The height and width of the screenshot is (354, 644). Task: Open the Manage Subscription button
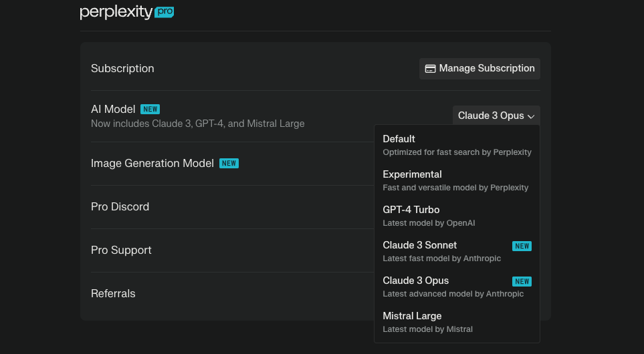pos(479,69)
